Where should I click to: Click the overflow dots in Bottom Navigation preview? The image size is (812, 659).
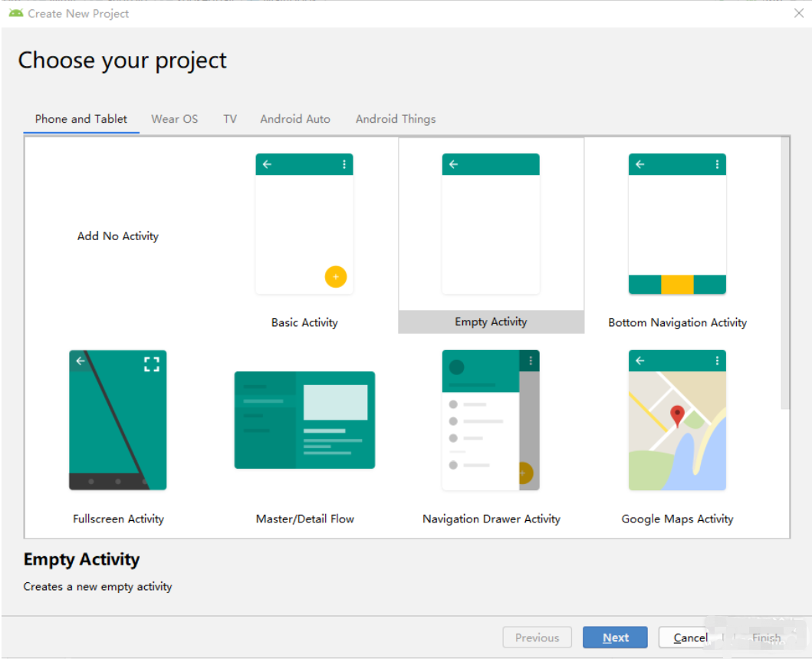717,164
